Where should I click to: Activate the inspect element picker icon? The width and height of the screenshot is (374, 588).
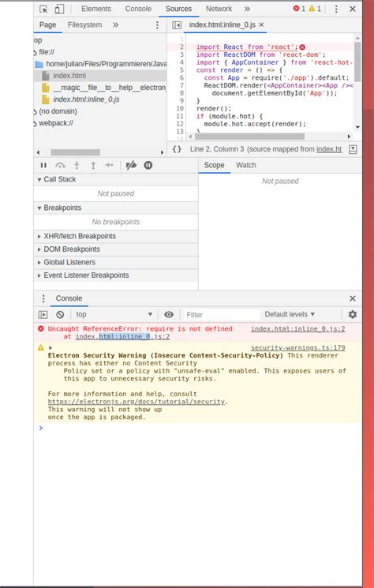pyautogui.click(x=44, y=9)
